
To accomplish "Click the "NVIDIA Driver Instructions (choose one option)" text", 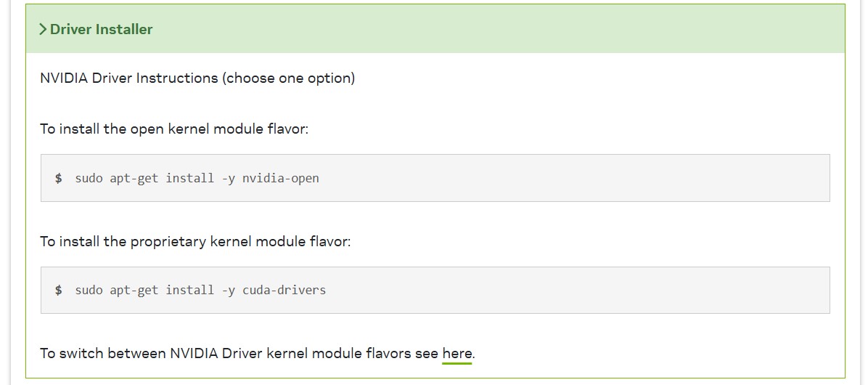I will 197,78.
